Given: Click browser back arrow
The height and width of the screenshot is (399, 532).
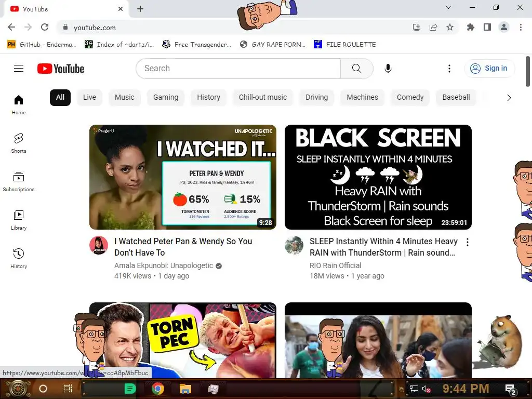Looking at the screenshot, I should tap(11, 27).
